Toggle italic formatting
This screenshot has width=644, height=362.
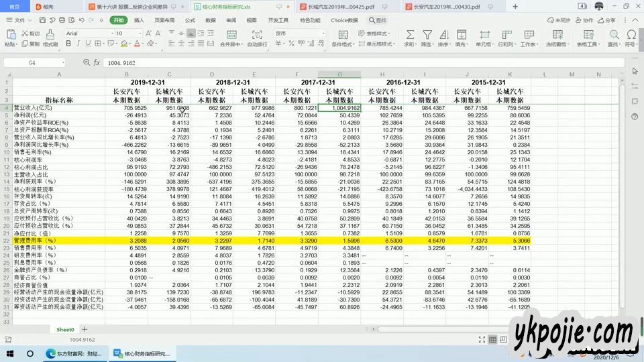[x=78, y=45]
